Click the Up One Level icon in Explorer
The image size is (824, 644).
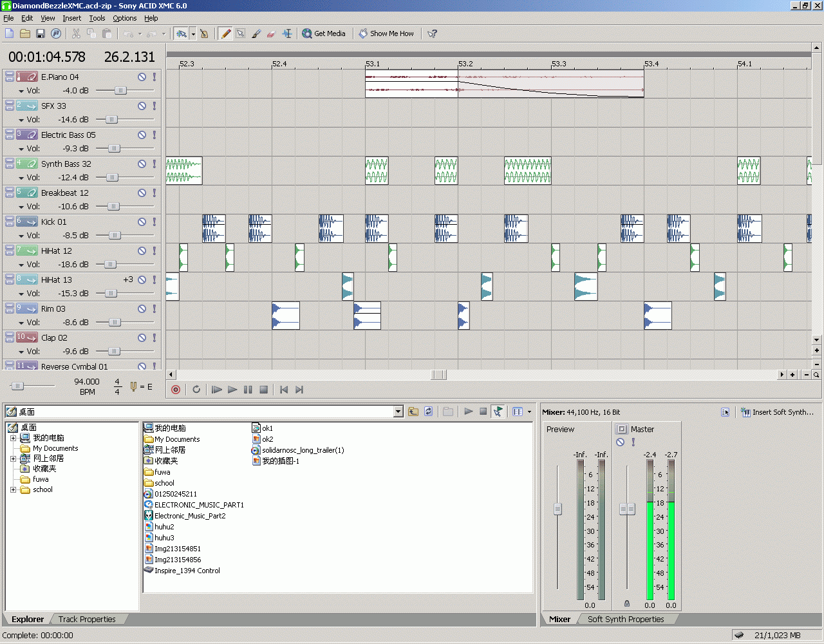click(x=413, y=412)
